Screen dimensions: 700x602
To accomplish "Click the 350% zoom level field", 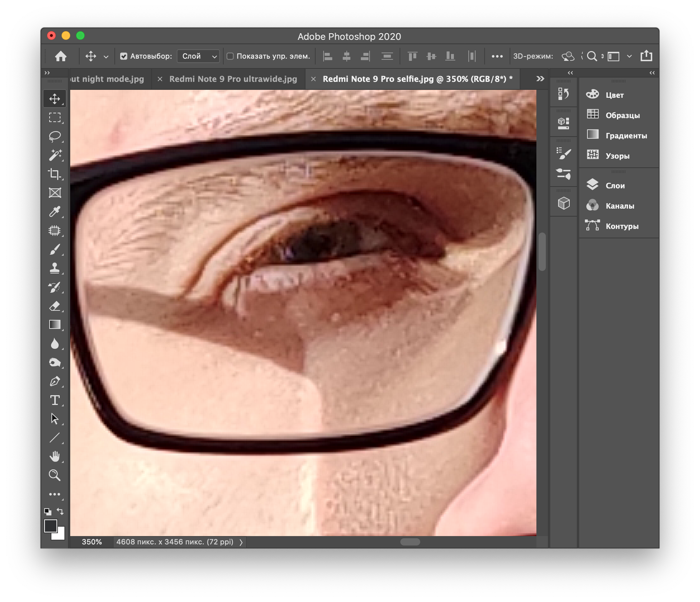I will click(x=92, y=542).
